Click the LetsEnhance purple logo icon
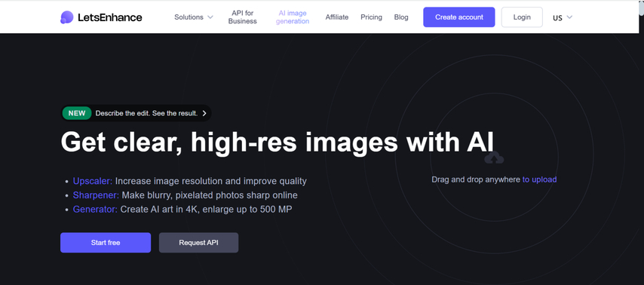Screen dimensions: 644x285 click(x=66, y=17)
